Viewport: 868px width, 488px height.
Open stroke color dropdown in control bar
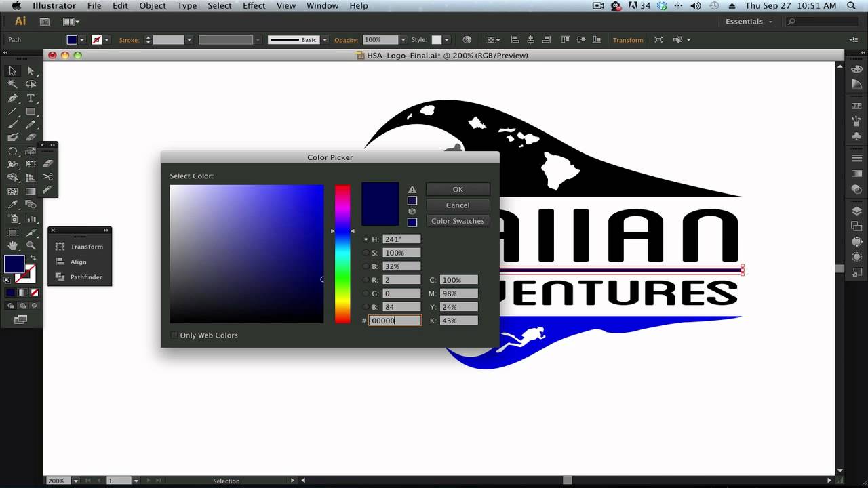(x=106, y=40)
